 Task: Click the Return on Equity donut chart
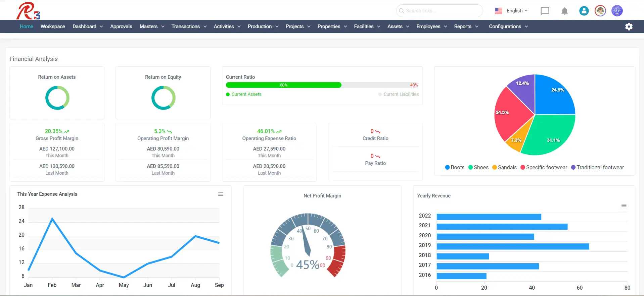click(x=163, y=98)
